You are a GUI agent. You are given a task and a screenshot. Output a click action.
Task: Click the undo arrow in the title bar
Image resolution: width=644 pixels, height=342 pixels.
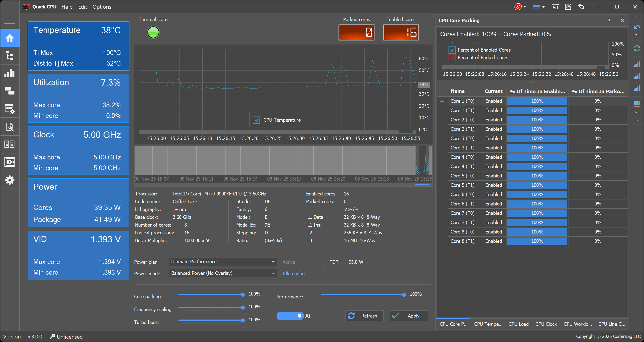[x=581, y=7]
